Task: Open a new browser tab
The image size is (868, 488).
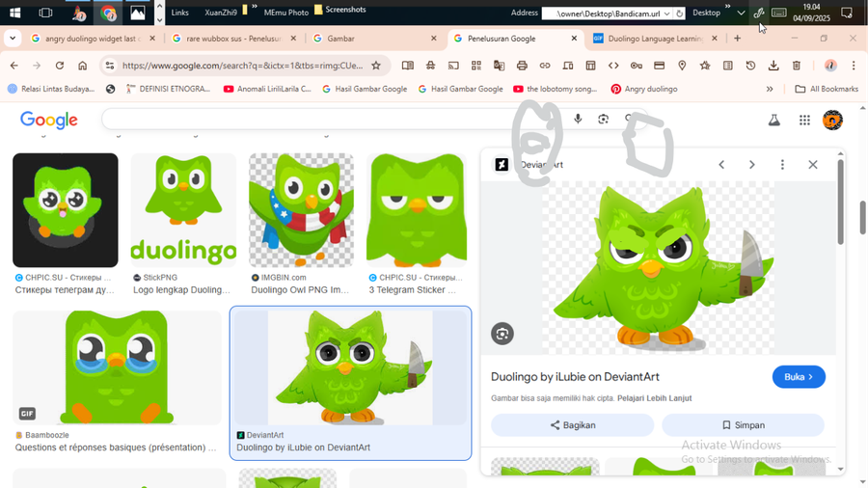Action: pyautogui.click(x=738, y=39)
